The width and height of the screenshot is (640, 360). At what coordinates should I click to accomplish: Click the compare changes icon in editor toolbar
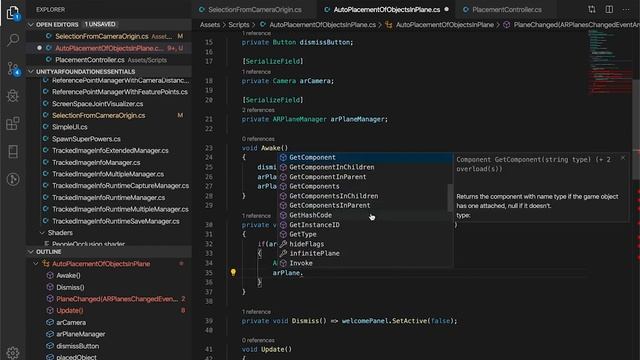pyautogui.click(x=591, y=9)
